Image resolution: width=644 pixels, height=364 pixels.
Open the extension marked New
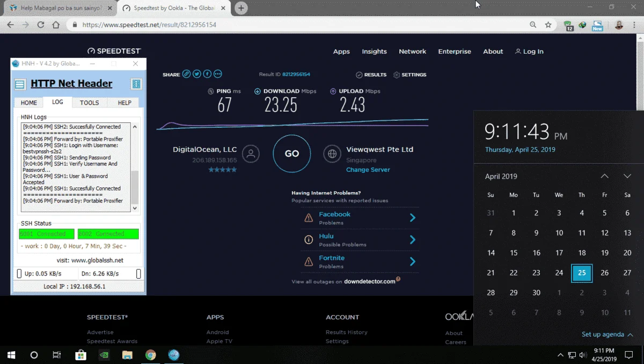click(x=597, y=25)
